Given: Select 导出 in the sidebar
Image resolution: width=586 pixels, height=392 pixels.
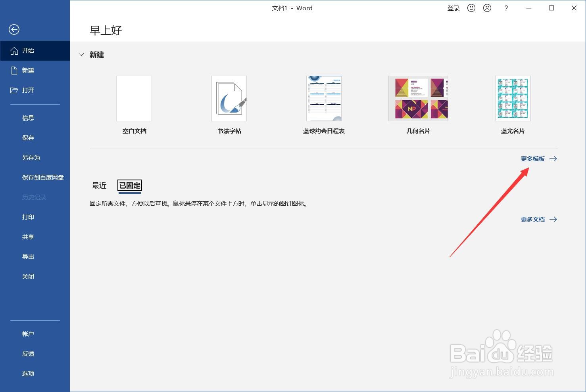Looking at the screenshot, I should [28, 257].
